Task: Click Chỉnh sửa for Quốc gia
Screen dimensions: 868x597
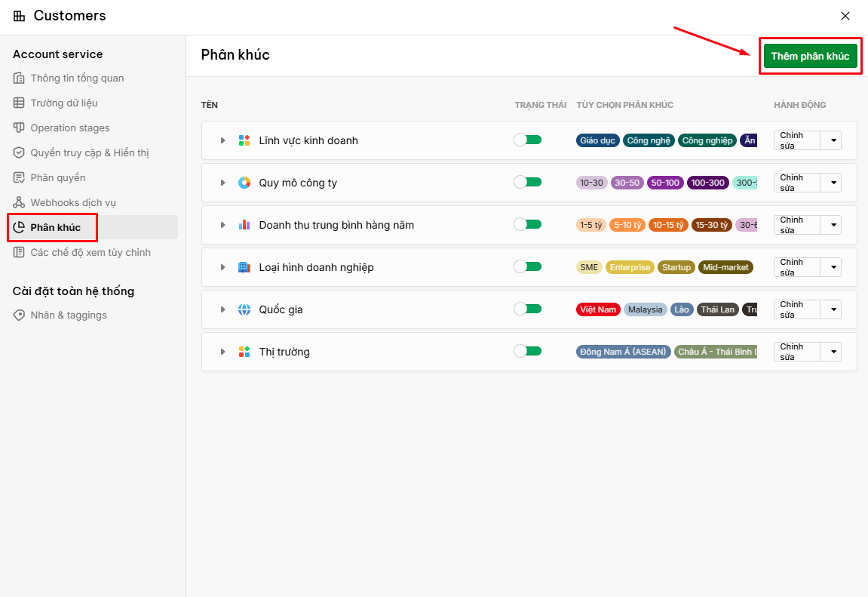Action: click(796, 309)
